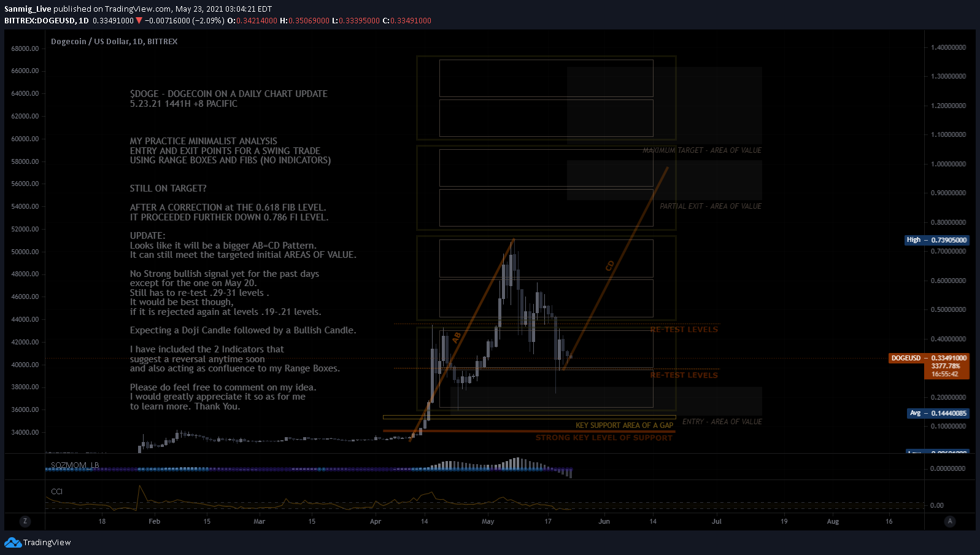This screenshot has height=555, width=980.
Task: Click the 50000.00 value on left scale
Action: click(25, 252)
